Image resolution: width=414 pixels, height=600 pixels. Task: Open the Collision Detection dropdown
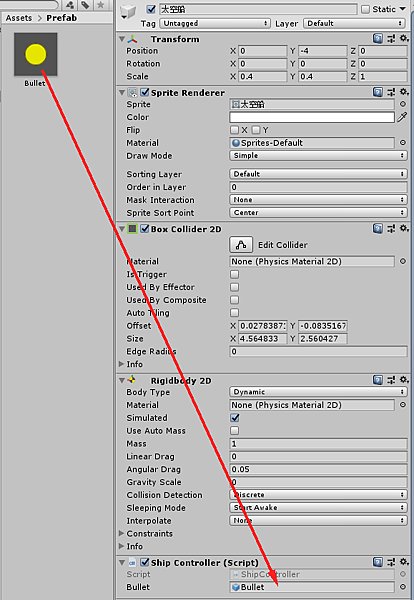(318, 494)
